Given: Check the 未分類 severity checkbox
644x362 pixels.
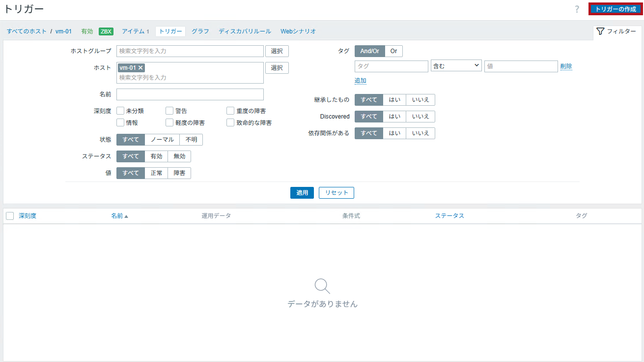Looking at the screenshot, I should click(120, 111).
